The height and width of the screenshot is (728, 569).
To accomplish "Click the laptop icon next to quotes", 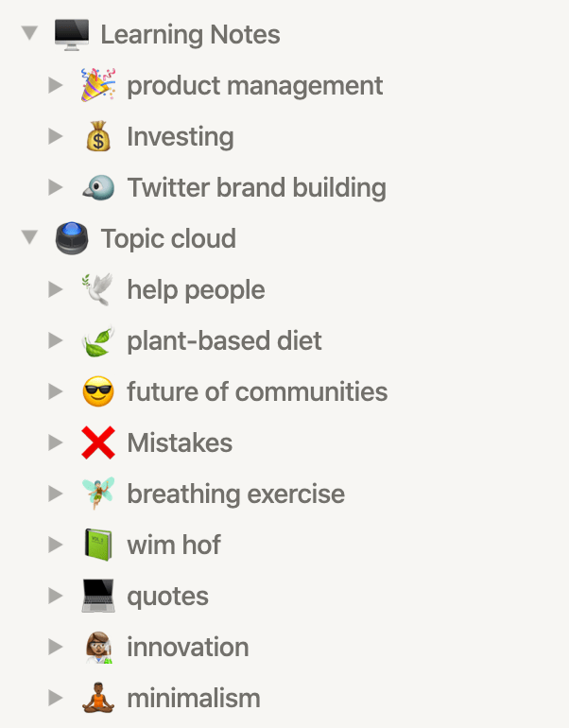I will pos(97,597).
